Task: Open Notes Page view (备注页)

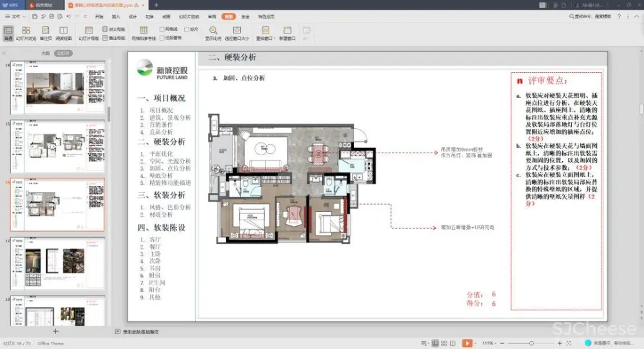Action: pos(46,32)
